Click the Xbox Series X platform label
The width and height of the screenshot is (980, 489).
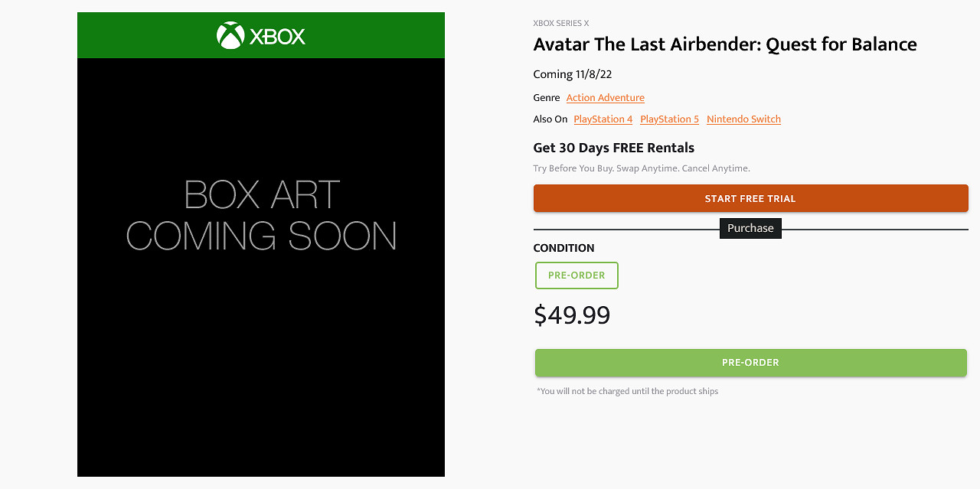560,24
